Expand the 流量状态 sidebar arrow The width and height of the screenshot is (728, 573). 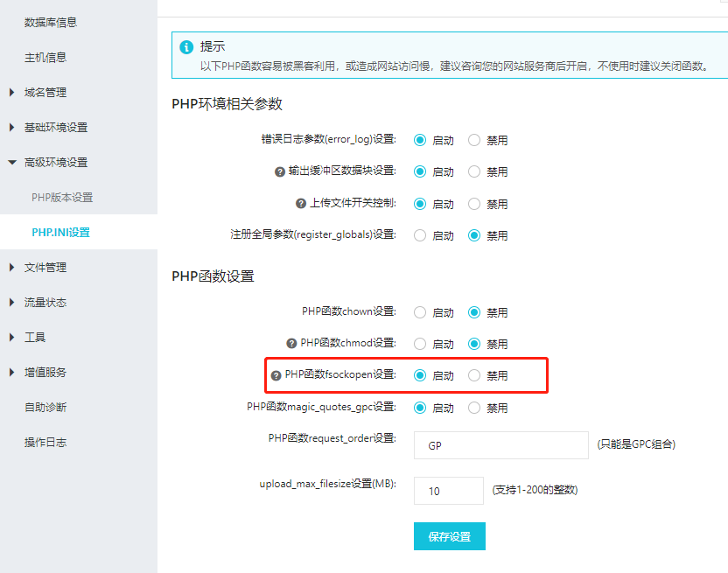click(x=12, y=303)
